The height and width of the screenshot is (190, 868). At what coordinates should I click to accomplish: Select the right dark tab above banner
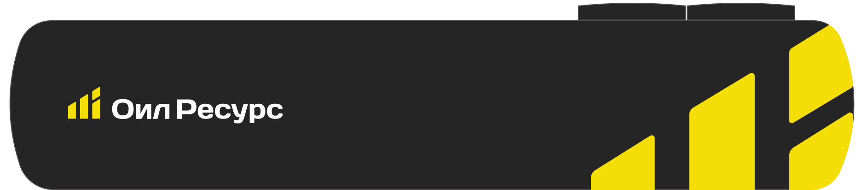click(741, 12)
